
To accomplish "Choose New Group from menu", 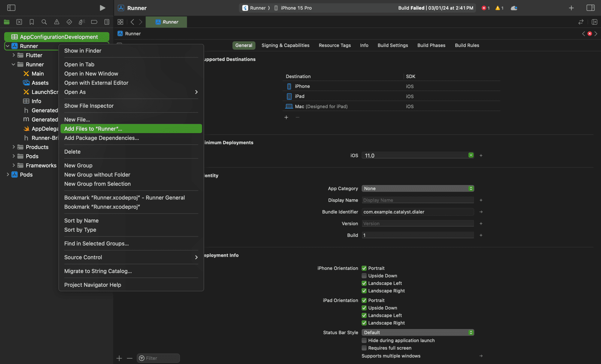I will click(131, 165).
